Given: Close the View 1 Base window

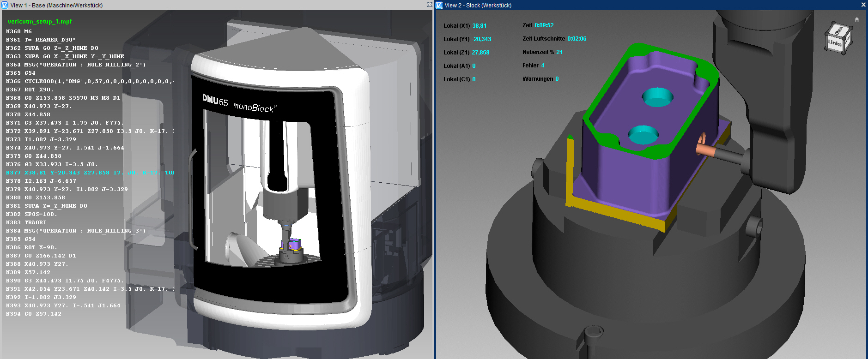Looking at the screenshot, I should point(430,5).
